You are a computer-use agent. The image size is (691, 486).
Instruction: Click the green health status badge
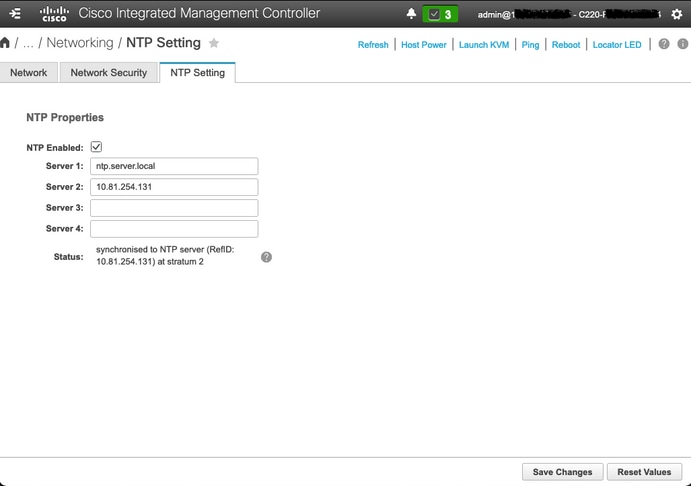440,14
